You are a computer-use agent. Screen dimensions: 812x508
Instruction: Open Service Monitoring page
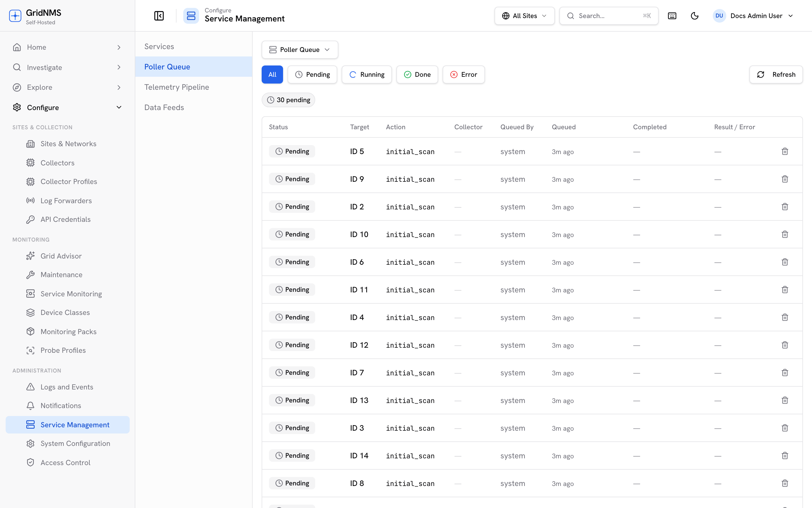[x=68, y=294]
